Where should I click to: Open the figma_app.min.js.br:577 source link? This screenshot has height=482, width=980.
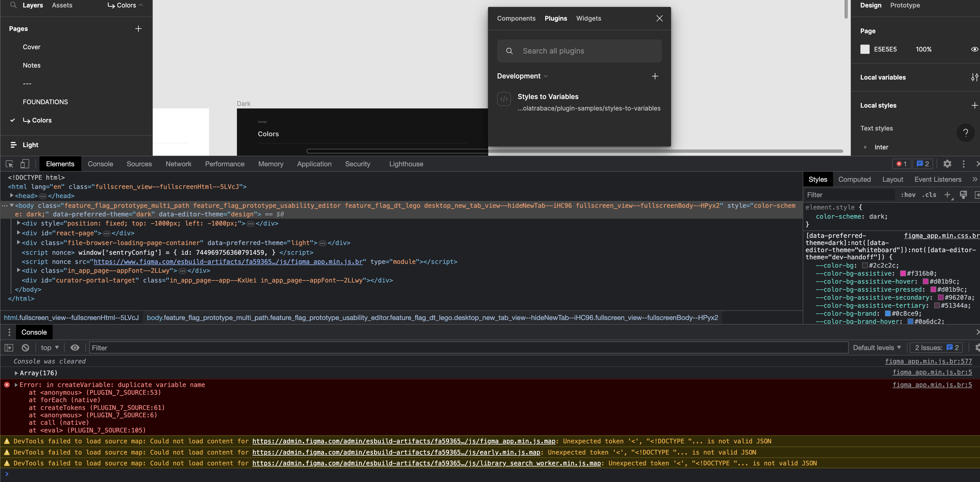point(929,361)
